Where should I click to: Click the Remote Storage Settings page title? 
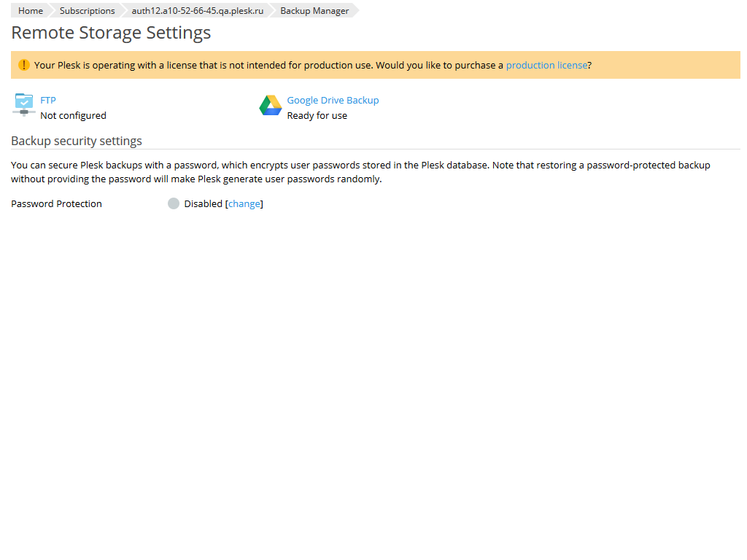[111, 33]
